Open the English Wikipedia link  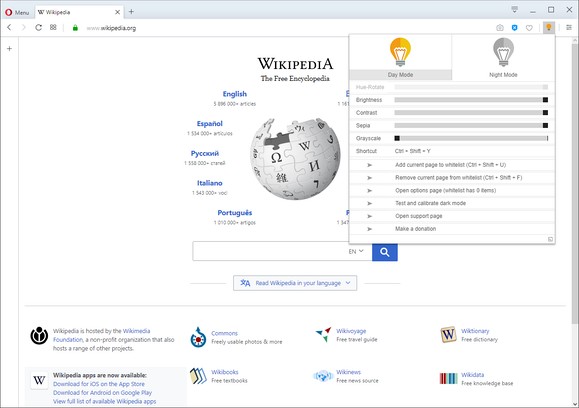(234, 94)
